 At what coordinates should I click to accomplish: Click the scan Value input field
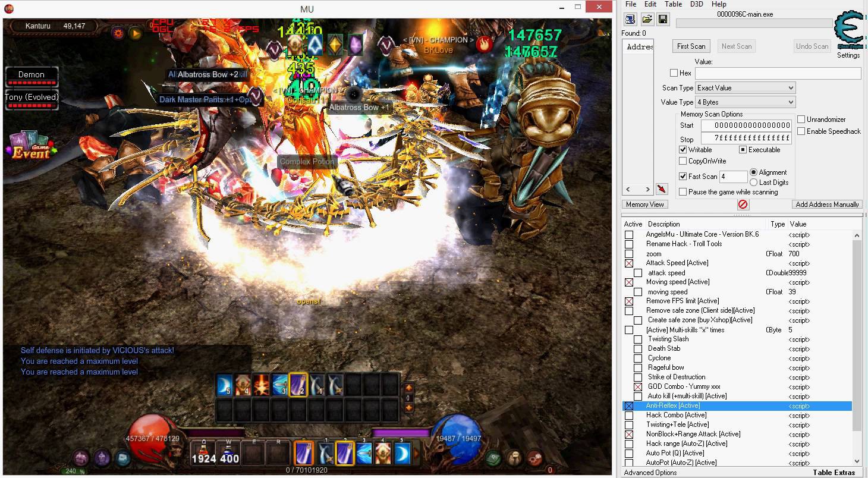point(778,73)
